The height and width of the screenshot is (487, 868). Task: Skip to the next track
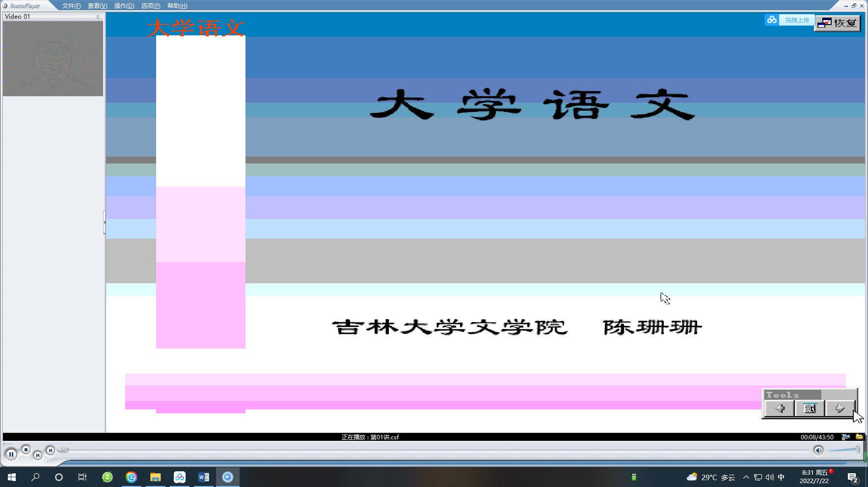coord(50,450)
